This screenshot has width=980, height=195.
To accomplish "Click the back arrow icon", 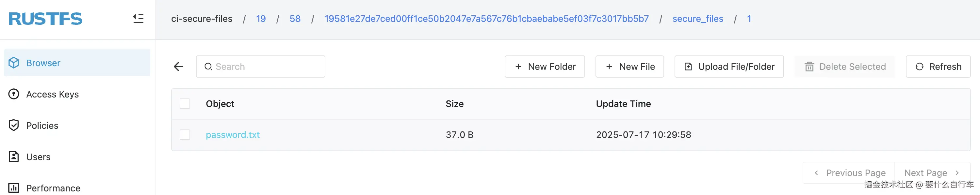I will coord(178,67).
